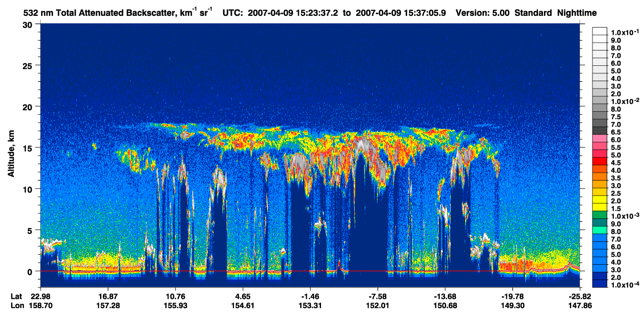Click latitude value '-19.78'
Image resolution: width=644 pixels, height=330 pixels.
tap(513, 296)
